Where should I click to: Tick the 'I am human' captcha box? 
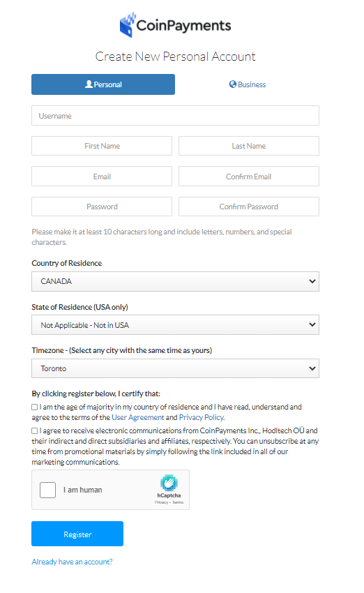click(x=47, y=490)
